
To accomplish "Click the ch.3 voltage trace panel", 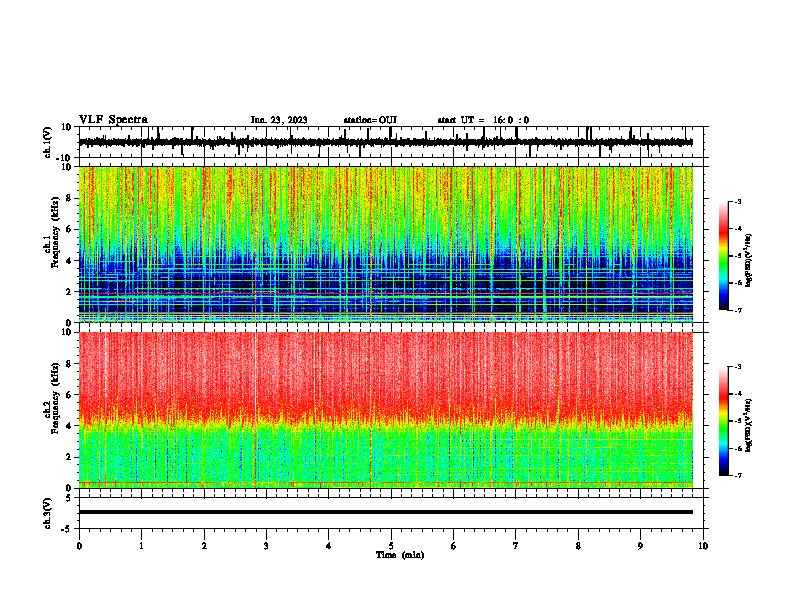I will (x=391, y=513).
